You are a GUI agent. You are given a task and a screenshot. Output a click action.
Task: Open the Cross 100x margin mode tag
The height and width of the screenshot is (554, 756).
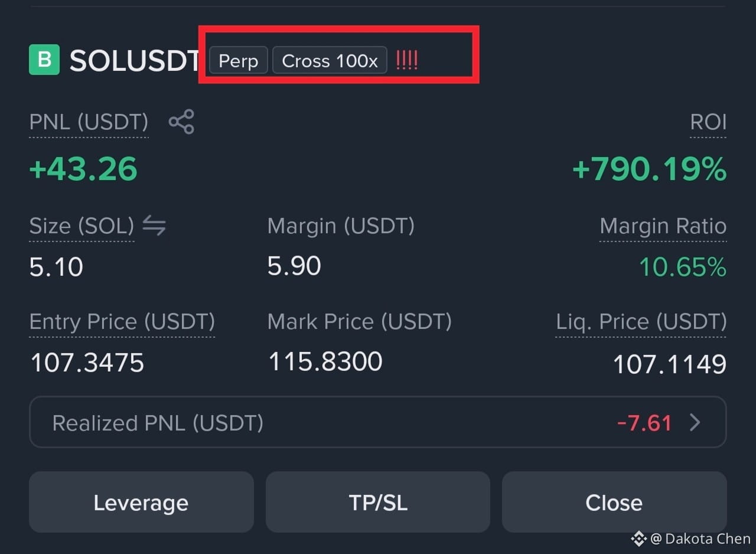point(330,60)
